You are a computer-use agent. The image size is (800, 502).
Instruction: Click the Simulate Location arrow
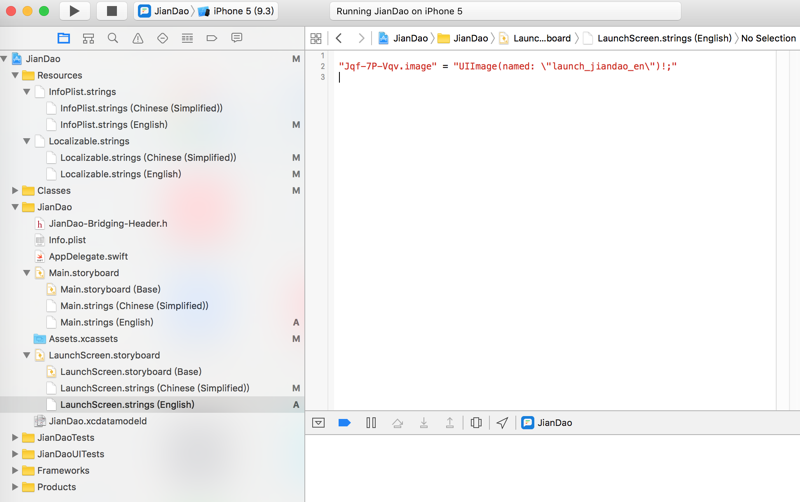(502, 423)
